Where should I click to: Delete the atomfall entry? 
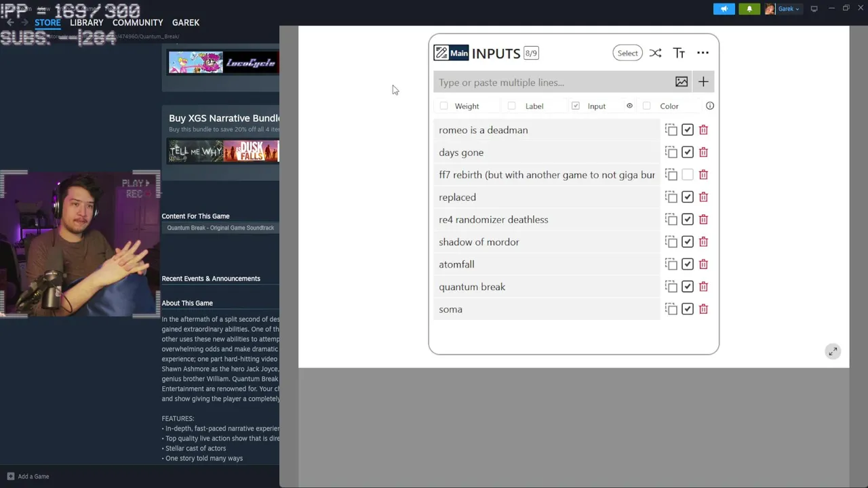(703, 264)
